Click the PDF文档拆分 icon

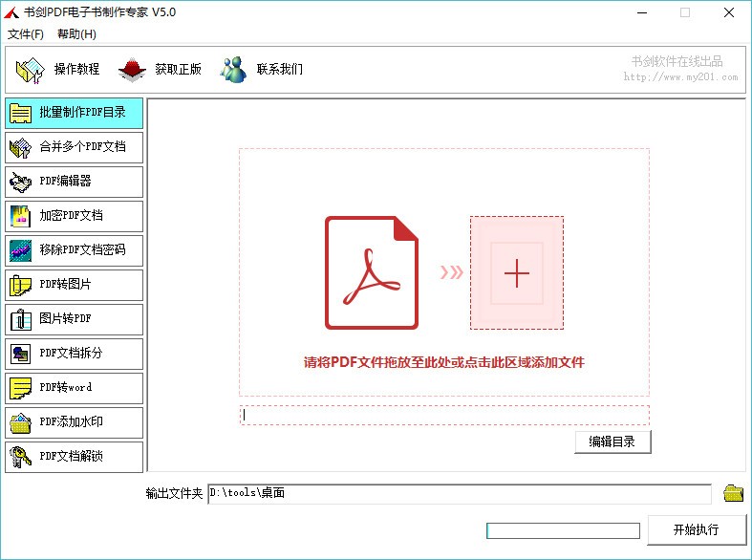coord(21,355)
